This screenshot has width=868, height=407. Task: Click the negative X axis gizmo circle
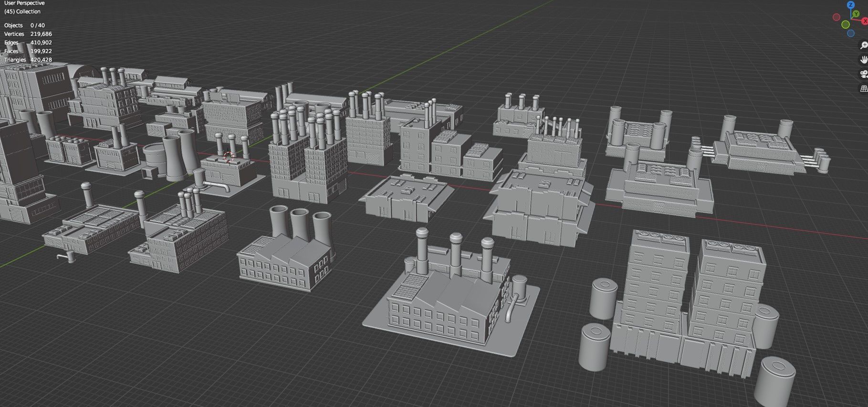837,17
